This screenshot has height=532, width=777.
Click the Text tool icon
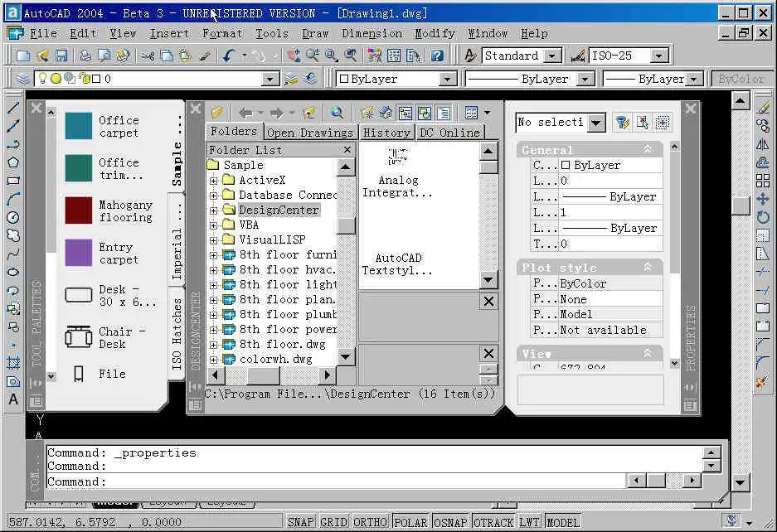(x=13, y=399)
